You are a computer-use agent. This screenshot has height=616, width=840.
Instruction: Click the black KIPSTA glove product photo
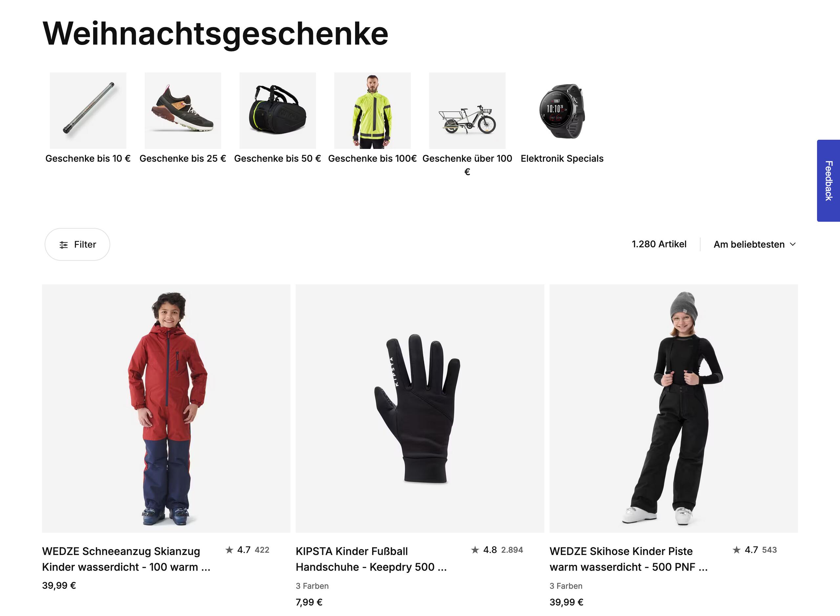coord(420,408)
